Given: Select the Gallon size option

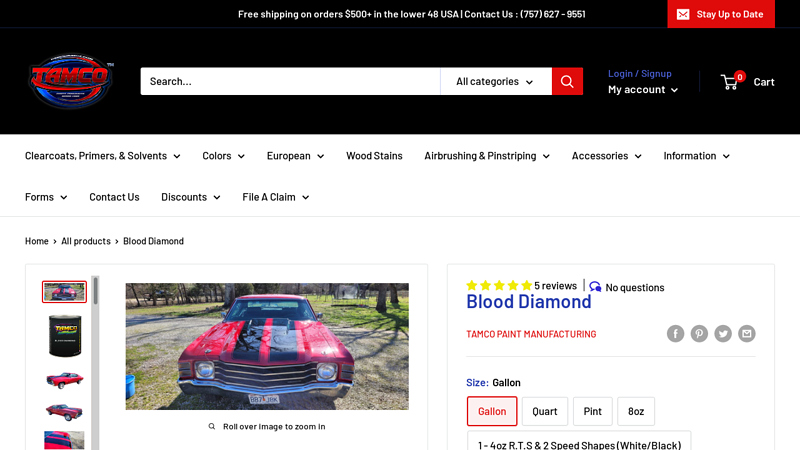Looking at the screenshot, I should tap(492, 411).
